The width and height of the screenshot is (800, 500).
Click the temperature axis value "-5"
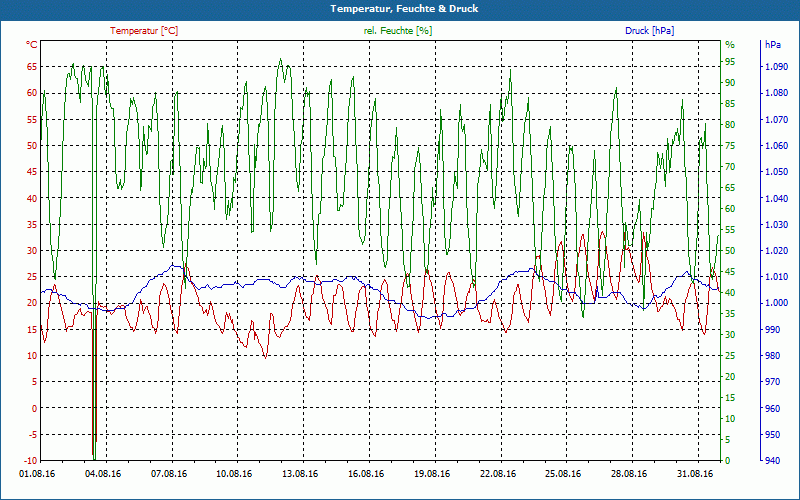(32, 435)
